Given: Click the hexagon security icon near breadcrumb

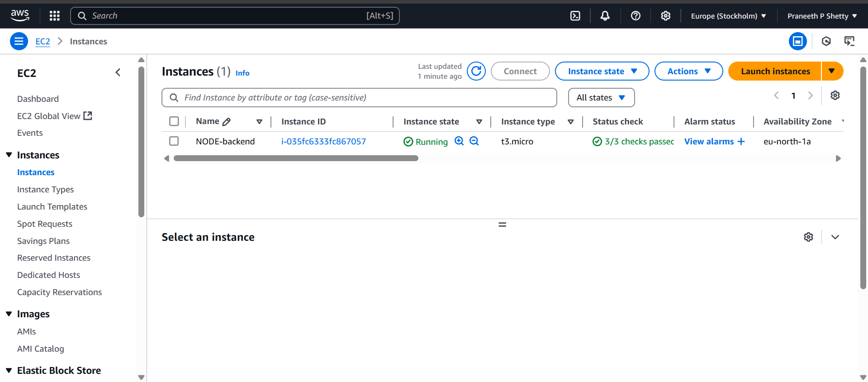Looking at the screenshot, I should [x=826, y=41].
